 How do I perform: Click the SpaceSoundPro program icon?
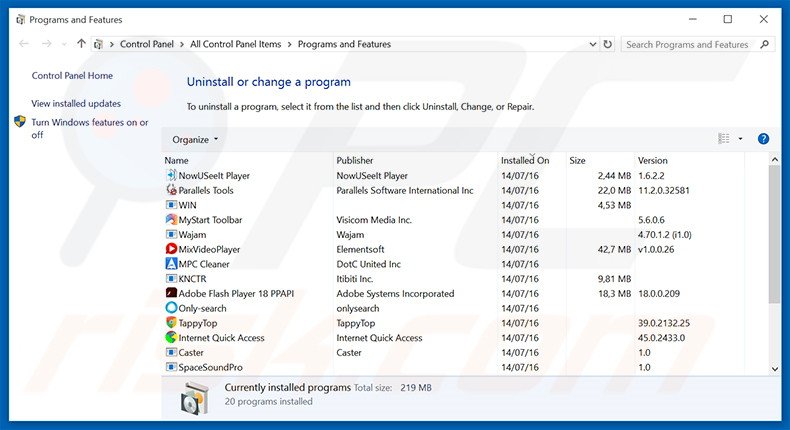click(x=171, y=367)
